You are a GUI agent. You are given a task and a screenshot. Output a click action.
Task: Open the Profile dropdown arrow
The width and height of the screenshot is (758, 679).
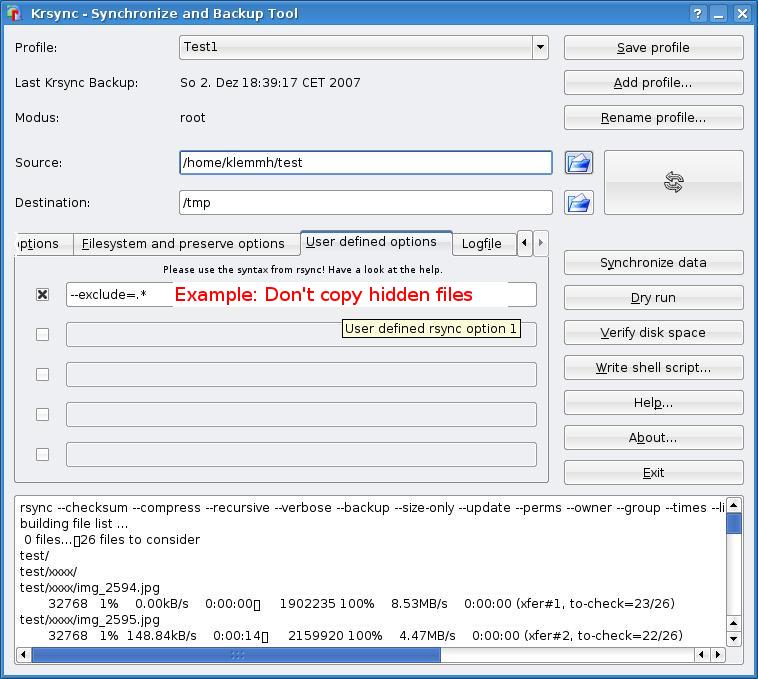[x=540, y=47]
